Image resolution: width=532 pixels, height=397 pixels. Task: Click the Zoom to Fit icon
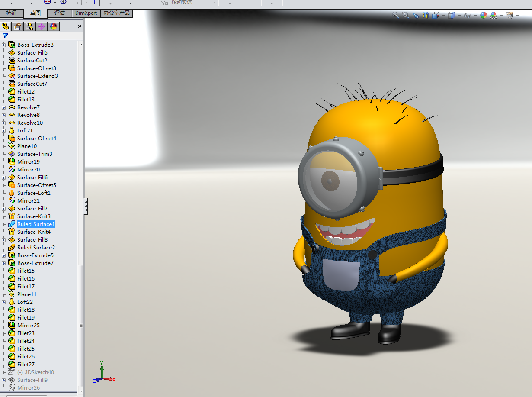click(396, 15)
